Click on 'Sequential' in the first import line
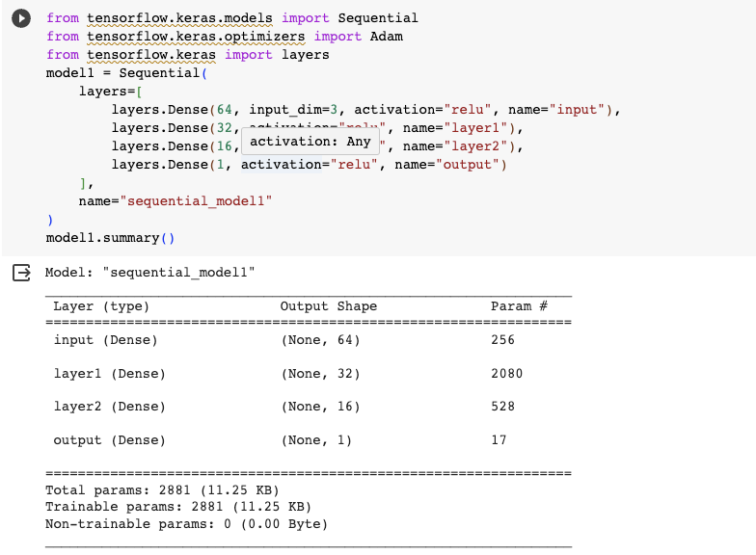Screen dimensions: 756x555 378,18
